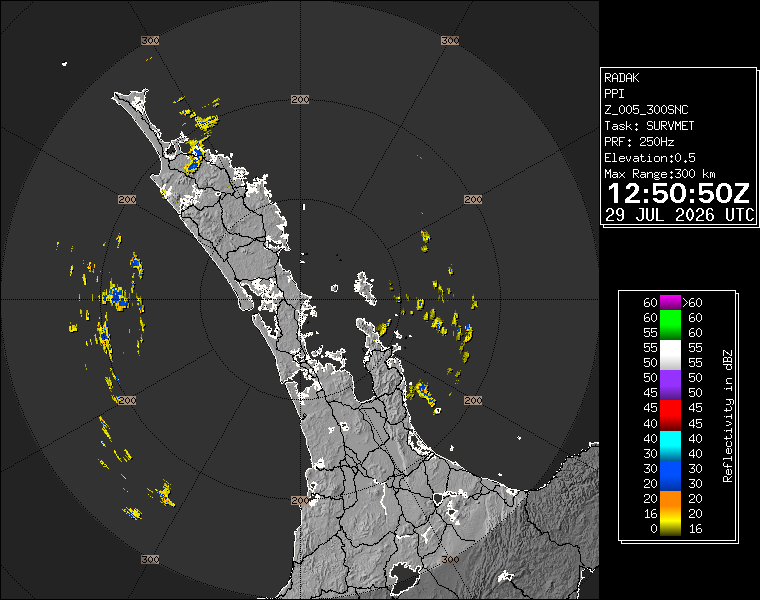This screenshot has height=600, width=760.
Task: Click the 'Task: SURVMET' line
Action: tap(649, 126)
